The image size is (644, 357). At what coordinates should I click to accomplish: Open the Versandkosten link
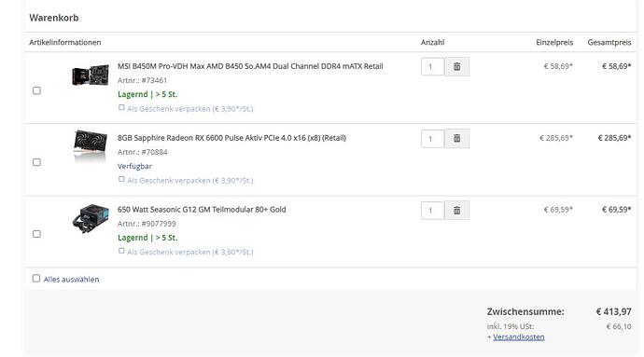click(x=518, y=336)
